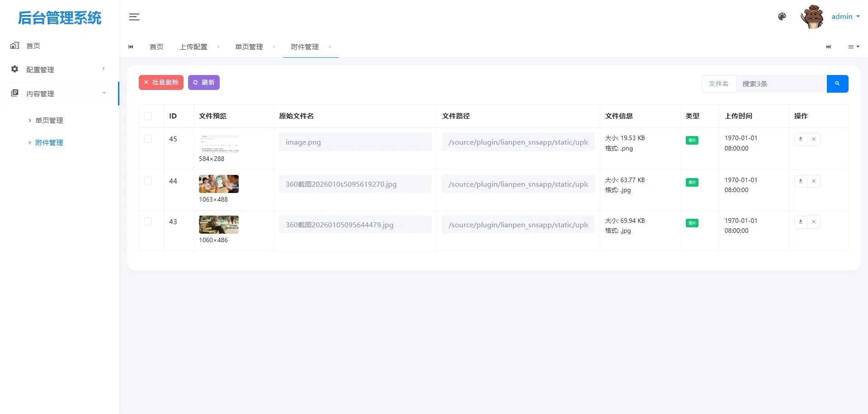
Task: Click the search magnifier icon
Action: (838, 84)
